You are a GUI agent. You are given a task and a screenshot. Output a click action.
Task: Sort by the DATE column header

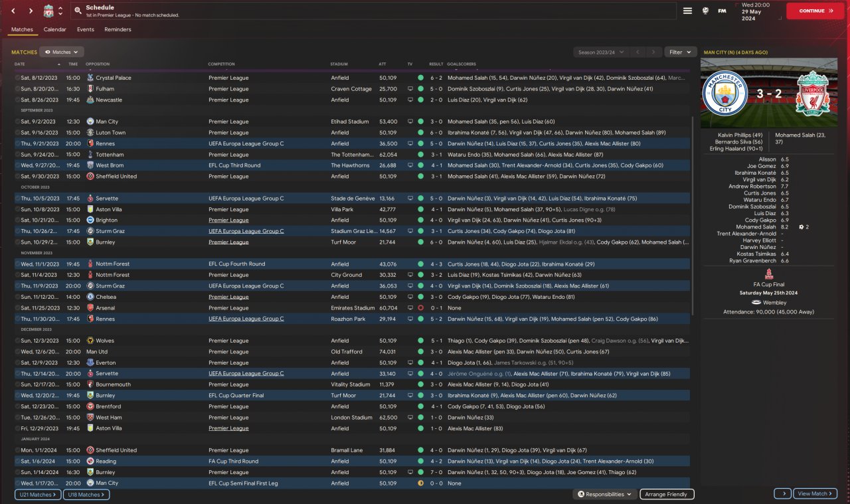click(x=20, y=64)
